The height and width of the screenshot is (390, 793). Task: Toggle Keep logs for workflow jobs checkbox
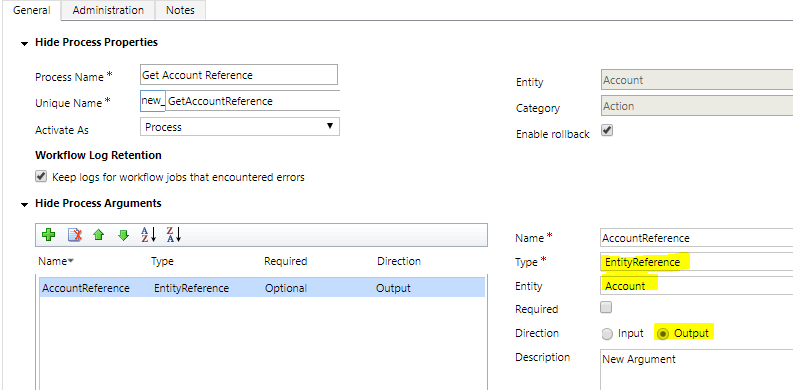tap(40, 177)
